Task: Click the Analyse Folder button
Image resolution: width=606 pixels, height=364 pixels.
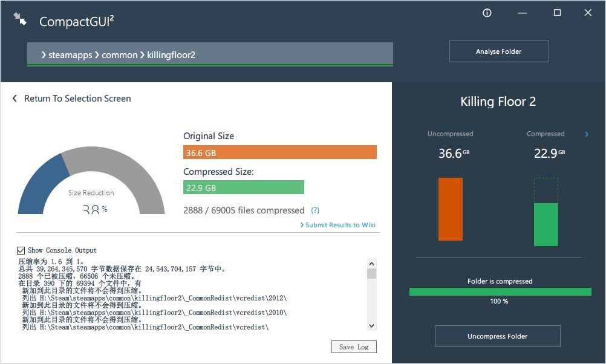Action: (499, 51)
